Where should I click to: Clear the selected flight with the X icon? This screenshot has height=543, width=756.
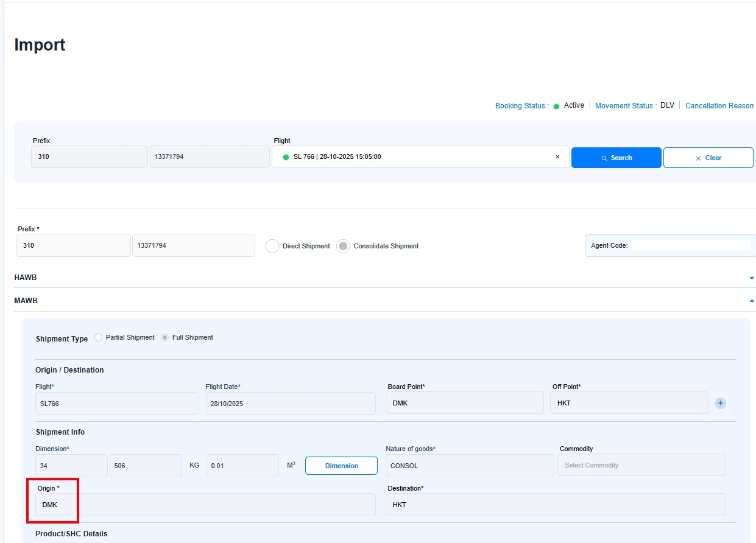coord(557,157)
